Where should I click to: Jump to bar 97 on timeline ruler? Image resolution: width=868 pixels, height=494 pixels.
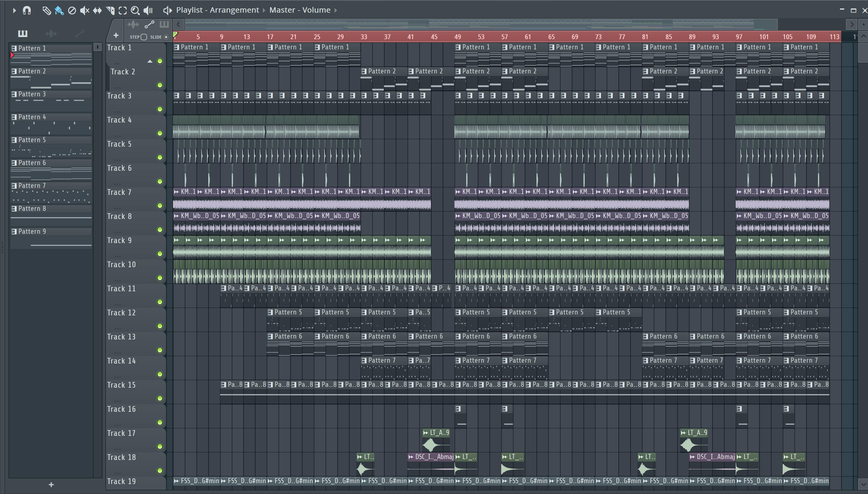739,37
